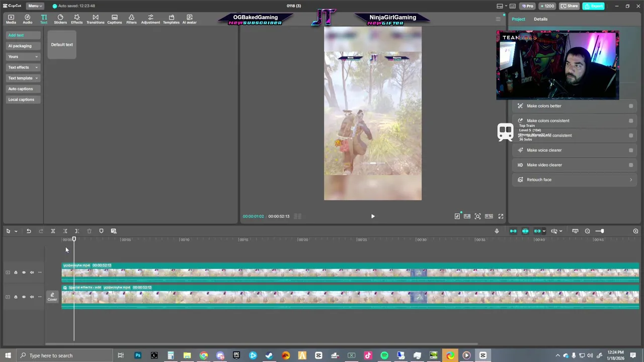The height and width of the screenshot is (362, 644).
Task: Click the marker shield icon in timeline toolbar
Action: 101,231
